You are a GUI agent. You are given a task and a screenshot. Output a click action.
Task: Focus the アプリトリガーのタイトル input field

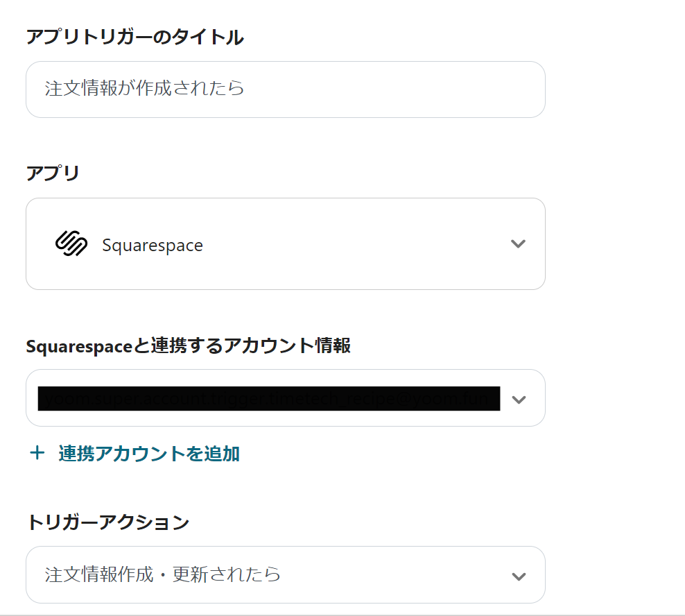point(285,89)
